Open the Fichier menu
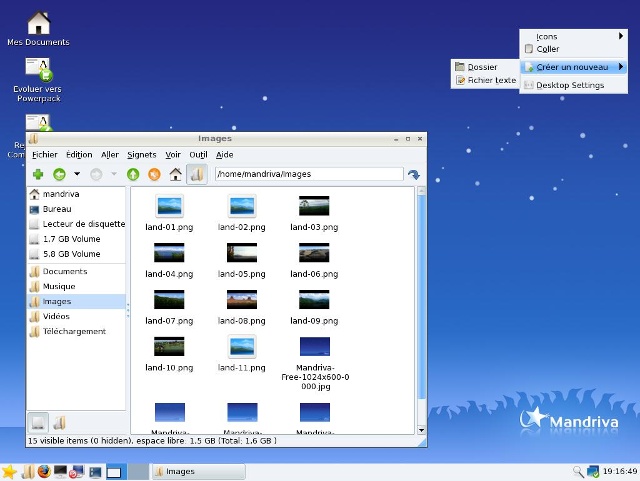The height and width of the screenshot is (481, 640). click(45, 155)
